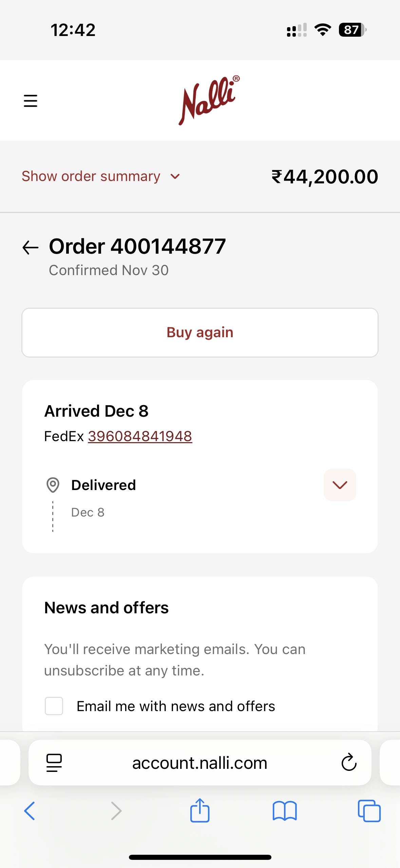Tap the account.nalli.com address bar
This screenshot has width=400, height=868.
pyautogui.click(x=200, y=763)
